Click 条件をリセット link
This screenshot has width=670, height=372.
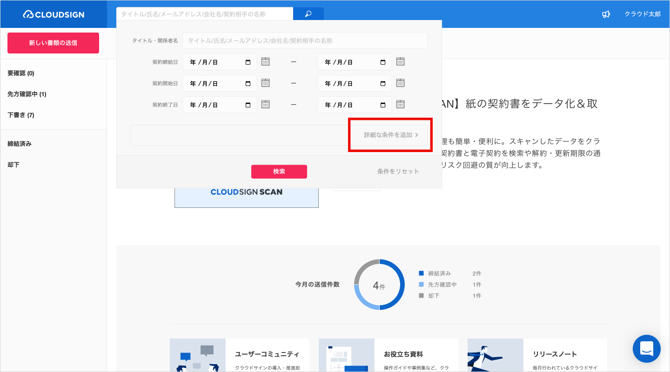click(x=398, y=171)
